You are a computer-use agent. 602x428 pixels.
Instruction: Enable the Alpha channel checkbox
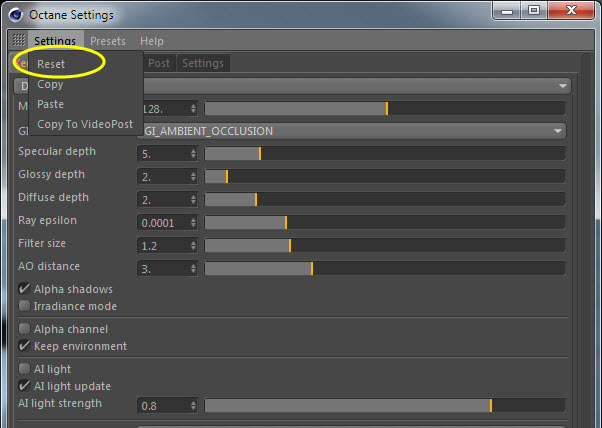pos(24,329)
